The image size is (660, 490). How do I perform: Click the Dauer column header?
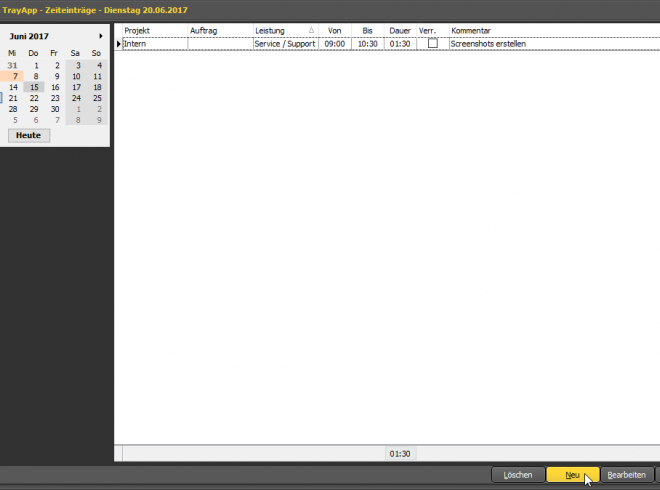tap(400, 31)
